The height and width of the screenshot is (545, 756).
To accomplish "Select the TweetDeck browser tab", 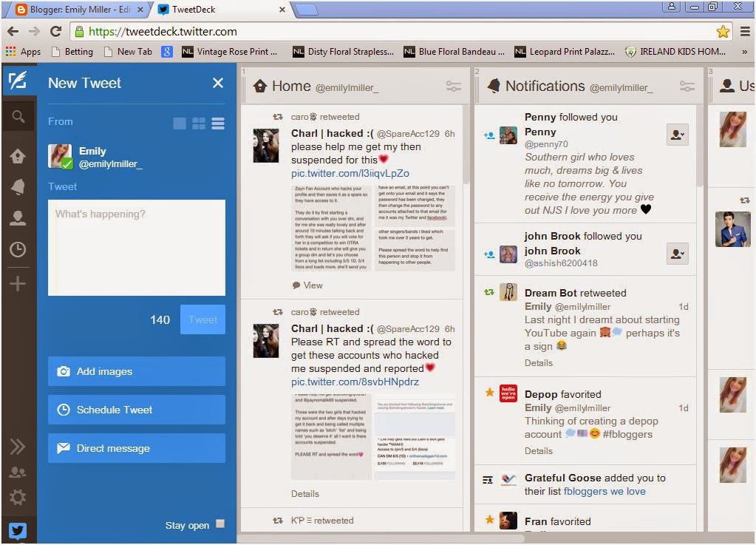I will click(x=219, y=9).
